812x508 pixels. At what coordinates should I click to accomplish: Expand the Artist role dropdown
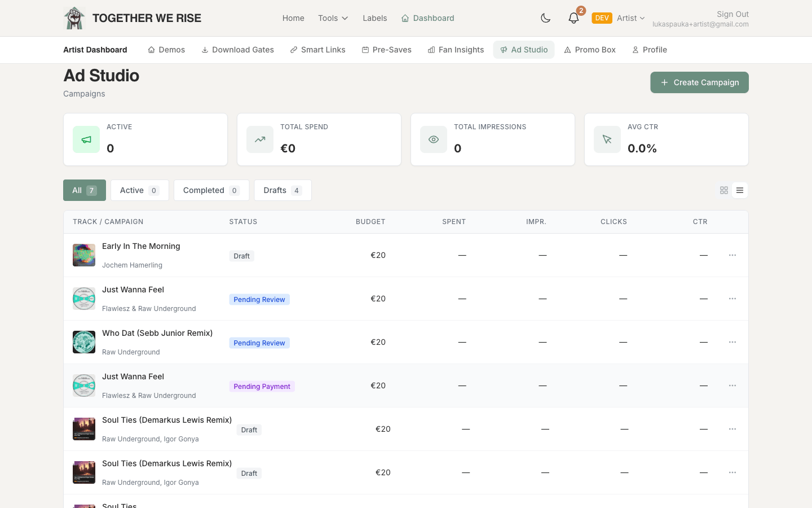[x=630, y=18]
